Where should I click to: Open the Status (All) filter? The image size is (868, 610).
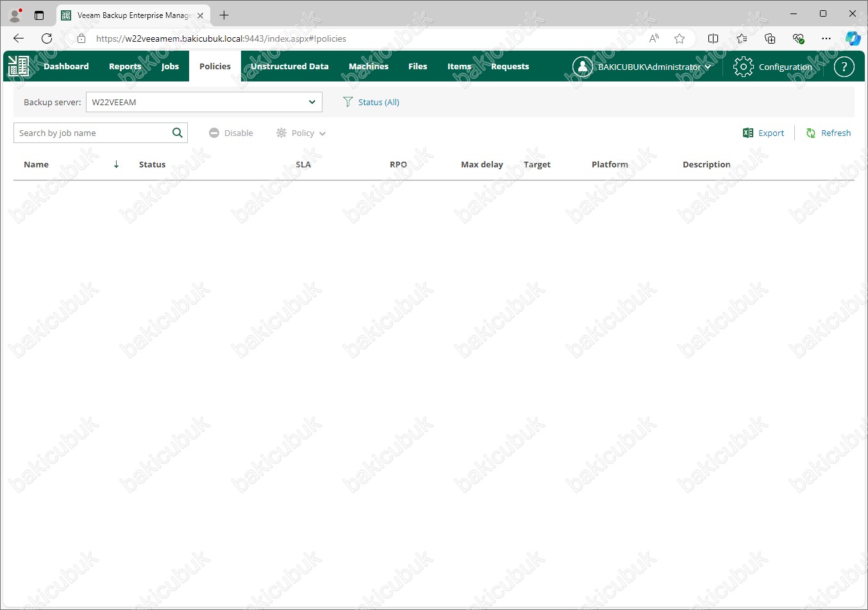378,102
